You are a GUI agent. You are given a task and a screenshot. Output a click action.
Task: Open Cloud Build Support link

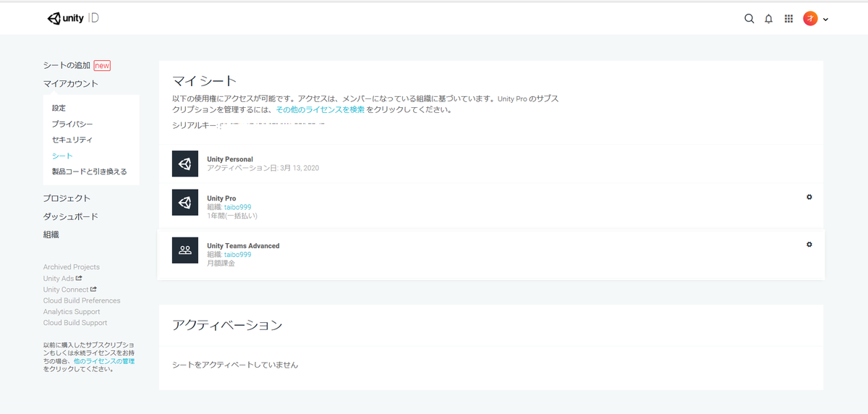[x=75, y=323]
